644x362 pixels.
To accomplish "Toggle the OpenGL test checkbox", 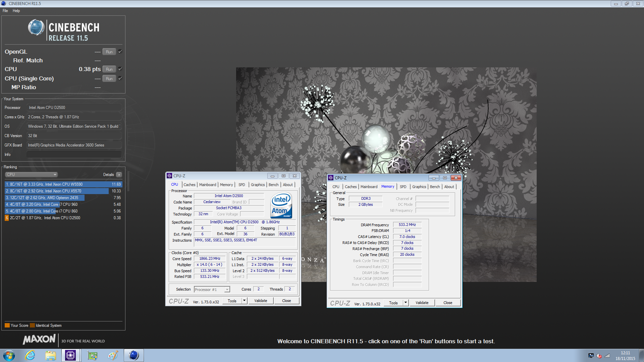I will pyautogui.click(x=120, y=51).
